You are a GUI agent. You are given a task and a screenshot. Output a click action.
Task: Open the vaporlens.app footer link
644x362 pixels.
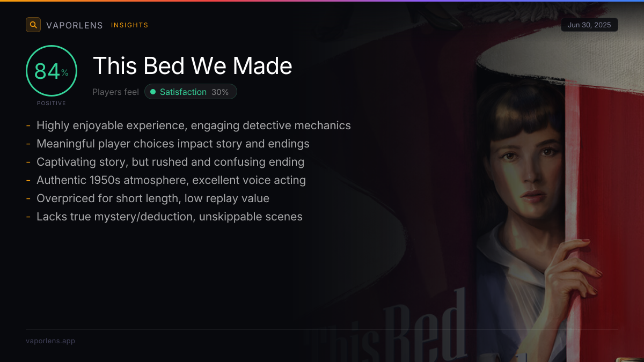click(x=50, y=341)
